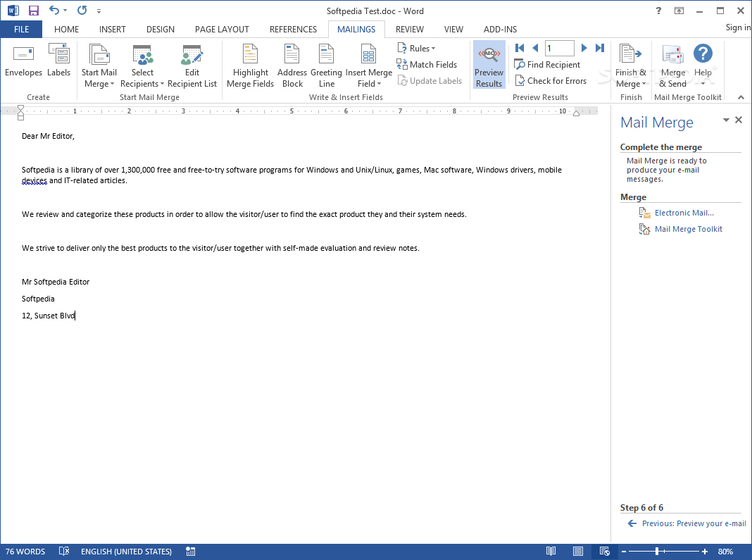Click the Undo icon
This screenshot has height=560, width=752.
point(54,10)
